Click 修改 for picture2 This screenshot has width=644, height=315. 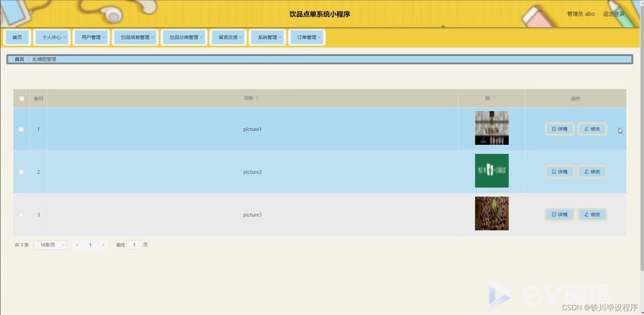tap(592, 172)
